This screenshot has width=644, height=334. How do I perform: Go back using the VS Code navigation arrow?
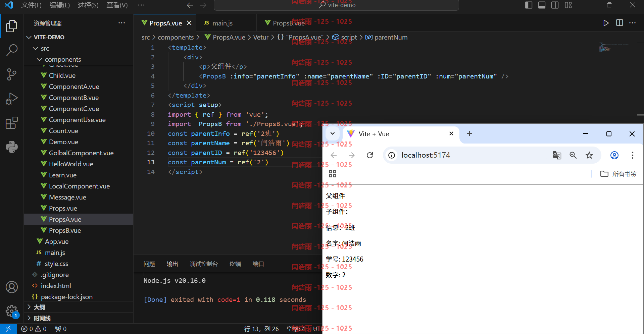(190, 5)
